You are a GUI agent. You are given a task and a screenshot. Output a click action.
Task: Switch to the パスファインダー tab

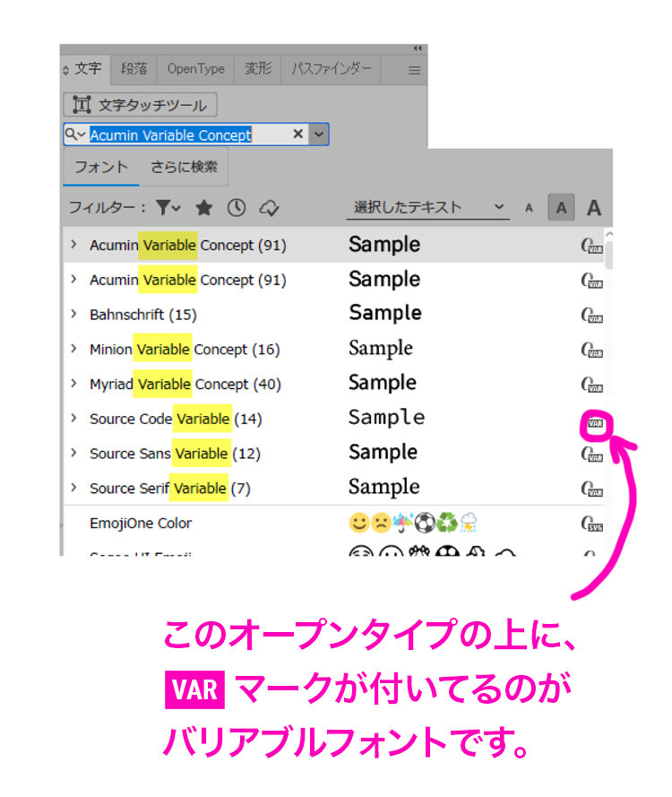point(332,69)
